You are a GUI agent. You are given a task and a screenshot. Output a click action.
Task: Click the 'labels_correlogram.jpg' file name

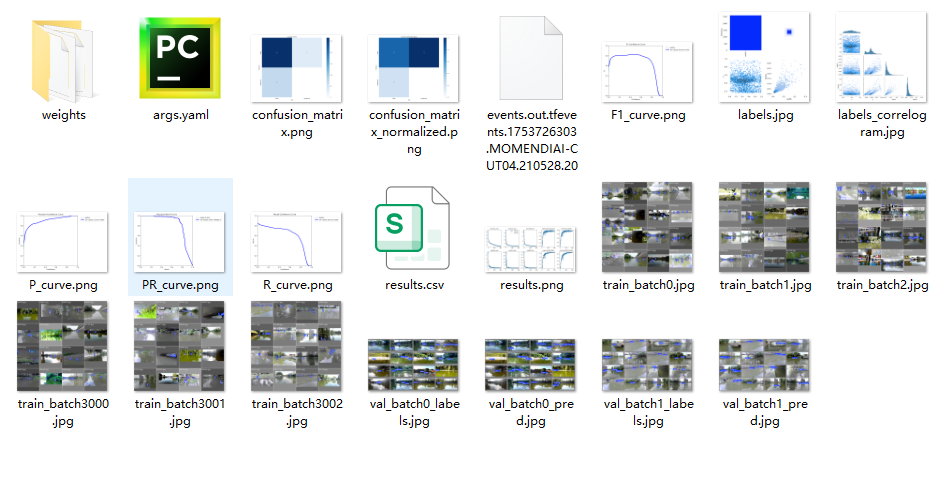pyautogui.click(x=882, y=123)
